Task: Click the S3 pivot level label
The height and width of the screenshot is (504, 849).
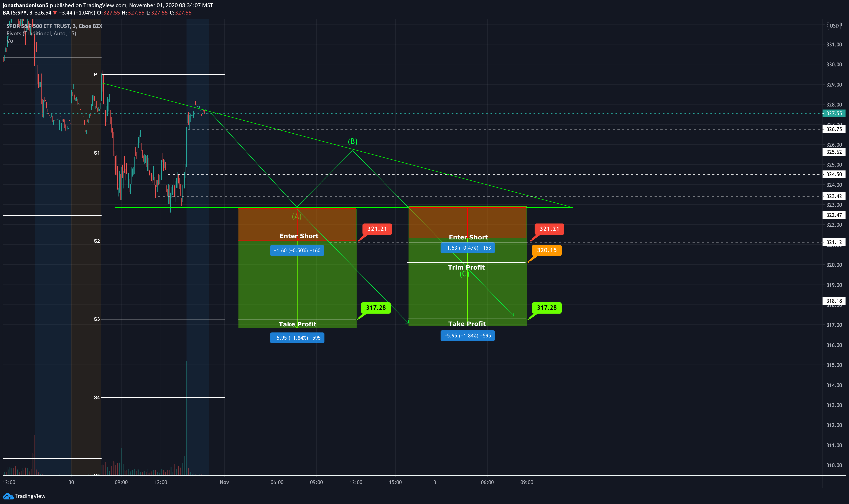Action: tap(97, 319)
